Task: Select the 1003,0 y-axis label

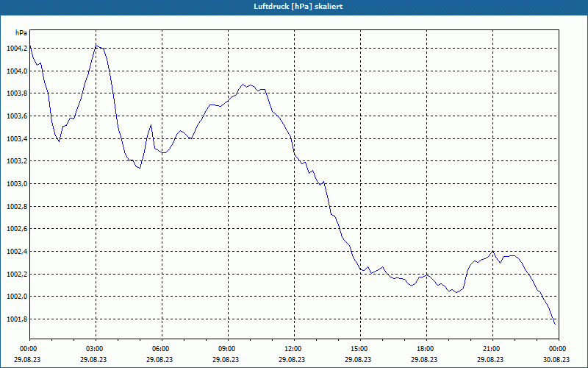Action: [x=16, y=183]
